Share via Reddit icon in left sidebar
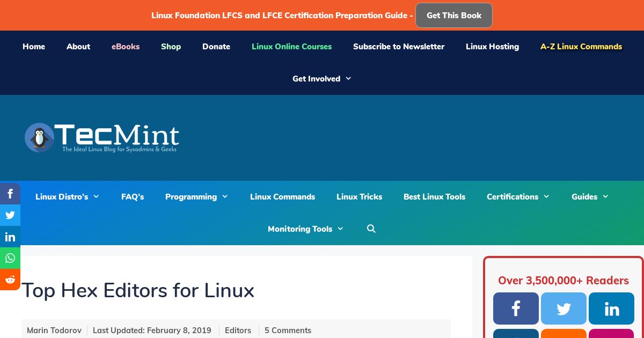The width and height of the screenshot is (644, 338). point(10,280)
